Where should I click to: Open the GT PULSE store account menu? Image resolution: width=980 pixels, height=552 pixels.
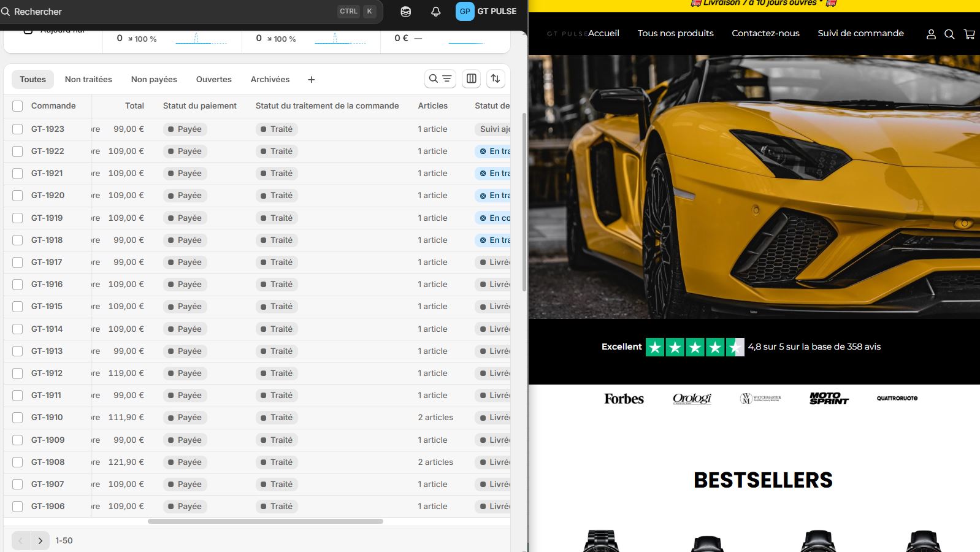click(486, 12)
